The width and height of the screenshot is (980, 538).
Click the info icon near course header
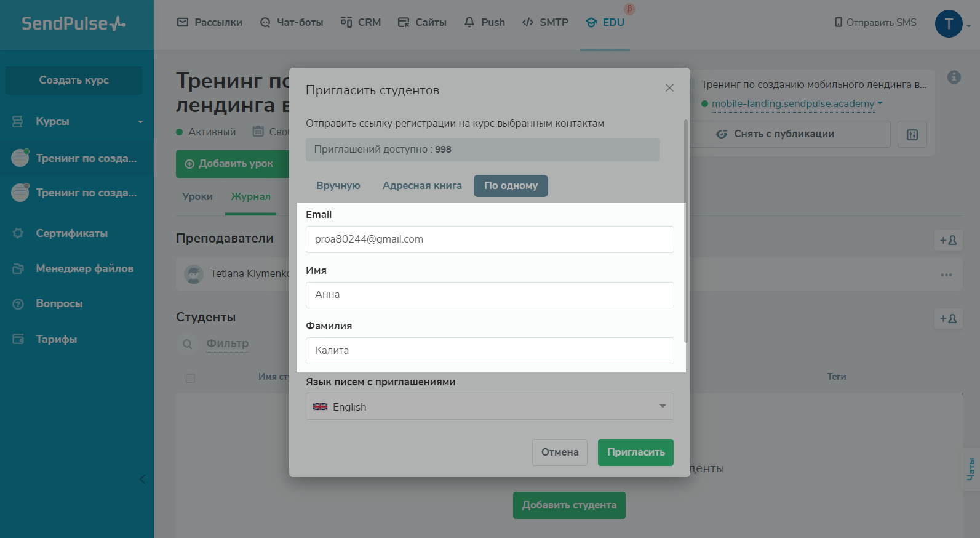pos(954,78)
